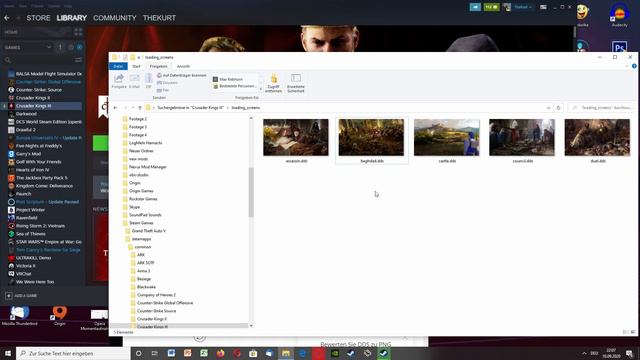640x360 pixels.
Task: Open the THEKURT profile menu in Steam
Action: tap(159, 18)
